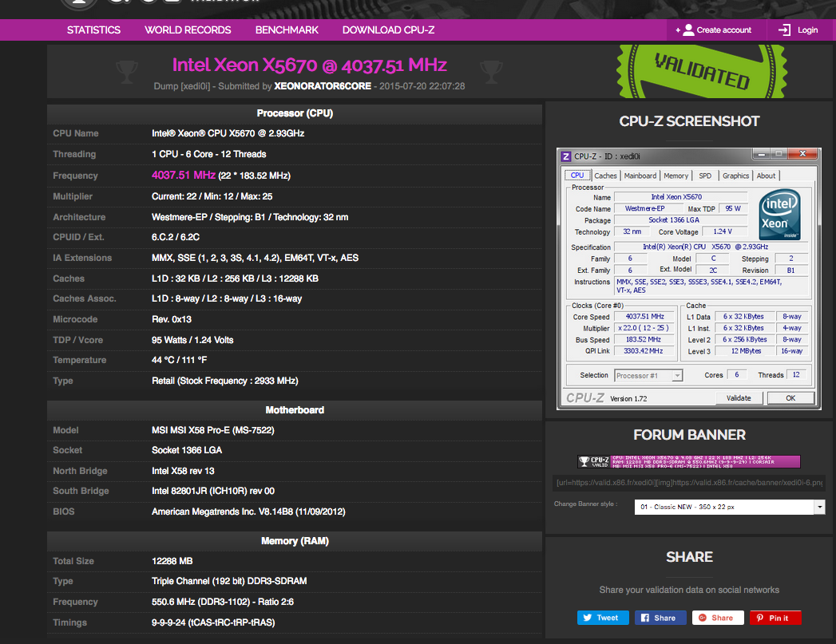Click 'American Megatrends Inc. V8.14B8' BIOS text

[x=222, y=512]
